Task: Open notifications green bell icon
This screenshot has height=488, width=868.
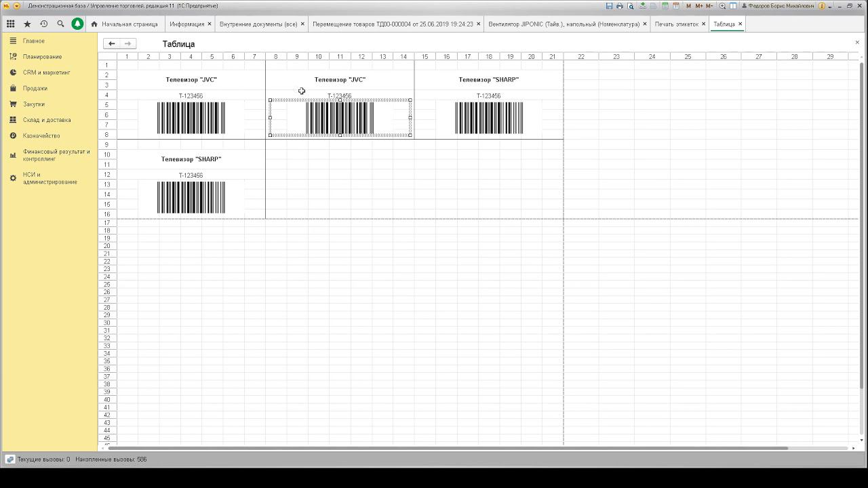Action: click(x=77, y=24)
